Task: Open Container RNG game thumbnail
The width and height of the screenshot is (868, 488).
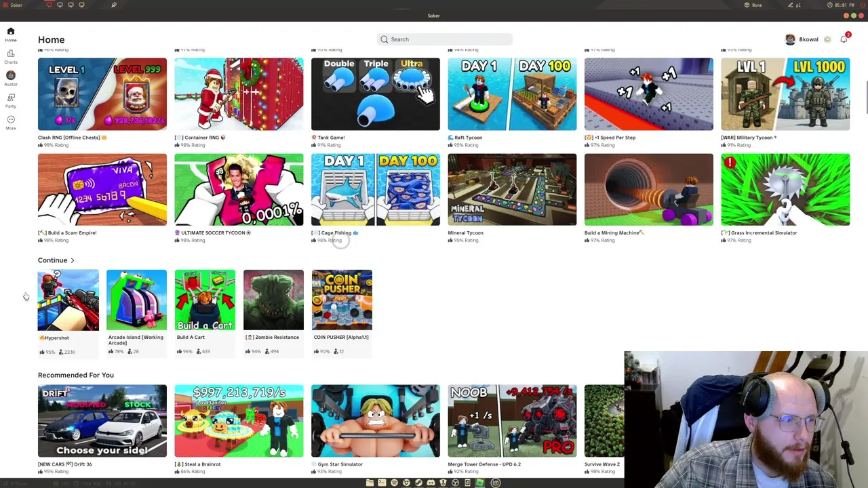Action: (x=239, y=94)
